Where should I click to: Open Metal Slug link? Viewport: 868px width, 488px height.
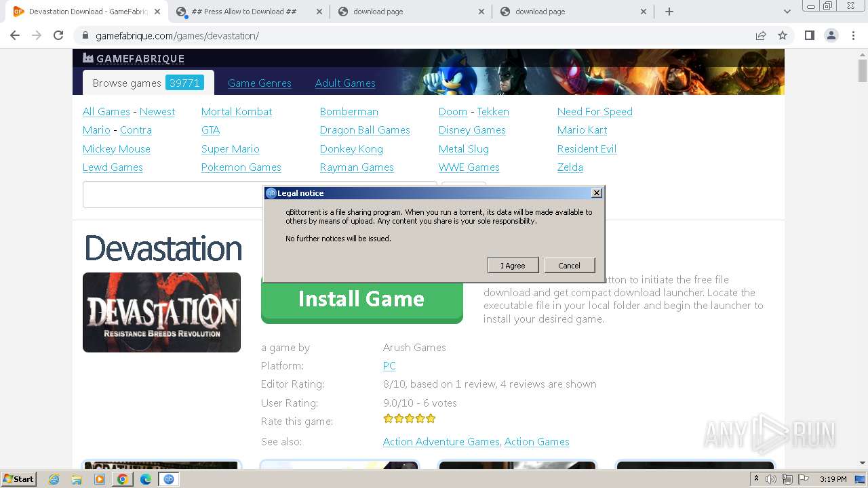[464, 149]
